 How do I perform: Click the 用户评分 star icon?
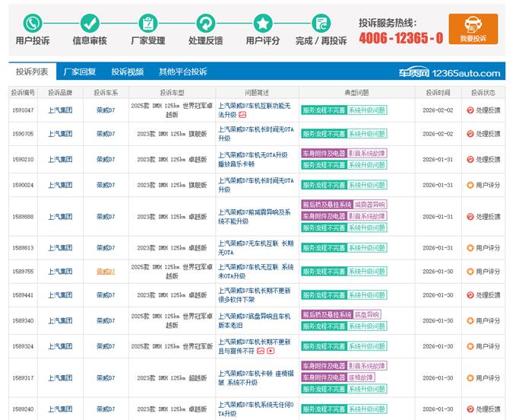pyautogui.click(x=263, y=23)
